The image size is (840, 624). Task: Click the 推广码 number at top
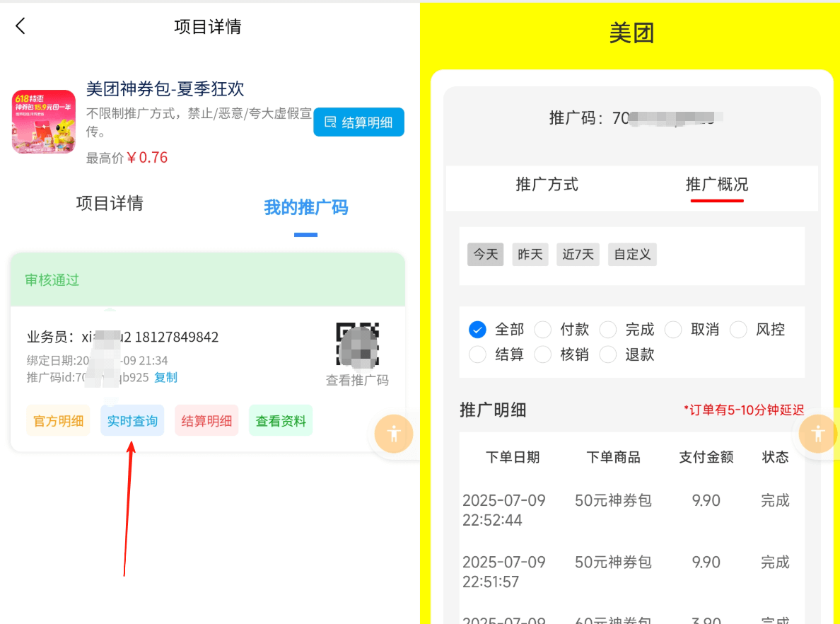(636, 117)
